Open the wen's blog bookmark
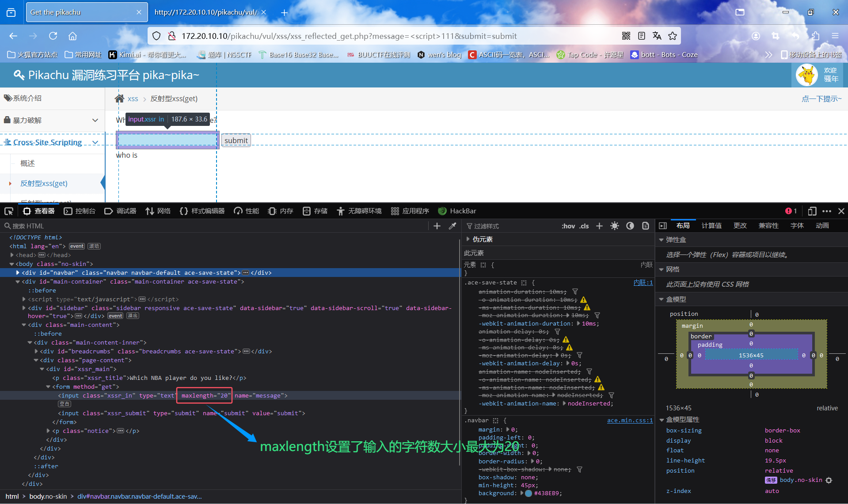The height and width of the screenshot is (504, 848). [440, 55]
